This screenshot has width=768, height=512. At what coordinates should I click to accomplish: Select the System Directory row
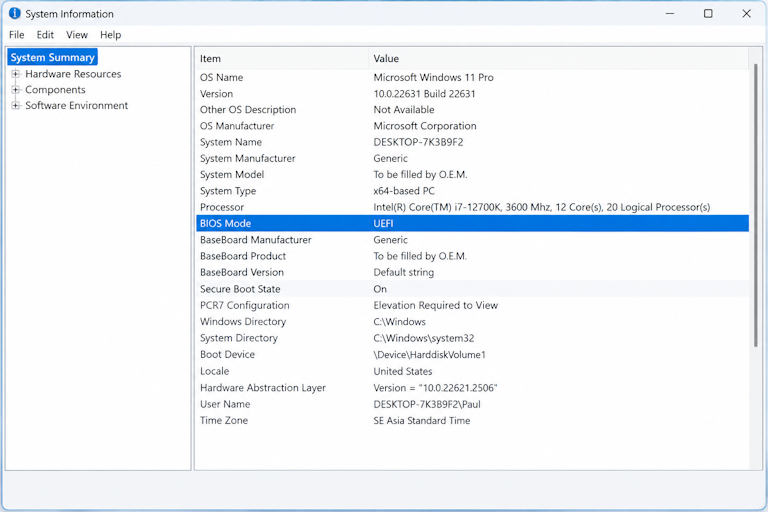[x=473, y=338]
